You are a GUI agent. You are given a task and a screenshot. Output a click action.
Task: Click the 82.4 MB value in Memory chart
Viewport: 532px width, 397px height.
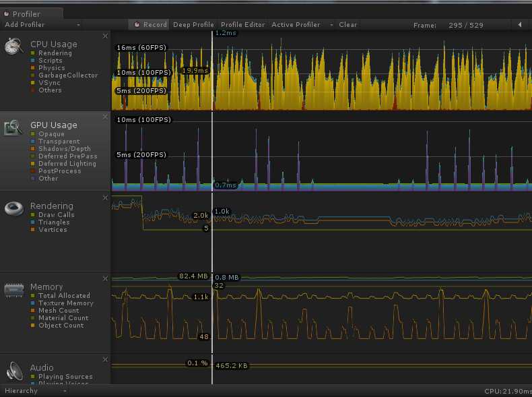[193, 276]
